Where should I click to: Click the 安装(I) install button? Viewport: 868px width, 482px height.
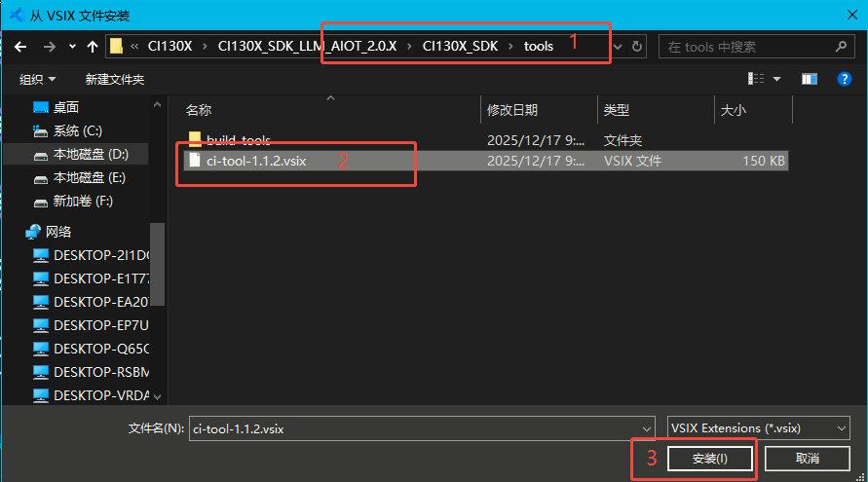click(x=709, y=458)
